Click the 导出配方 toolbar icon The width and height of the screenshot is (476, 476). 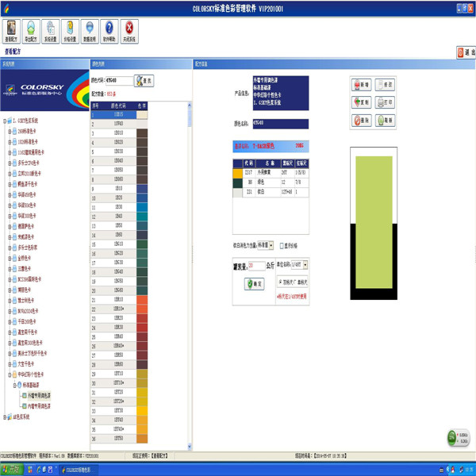tap(31, 31)
